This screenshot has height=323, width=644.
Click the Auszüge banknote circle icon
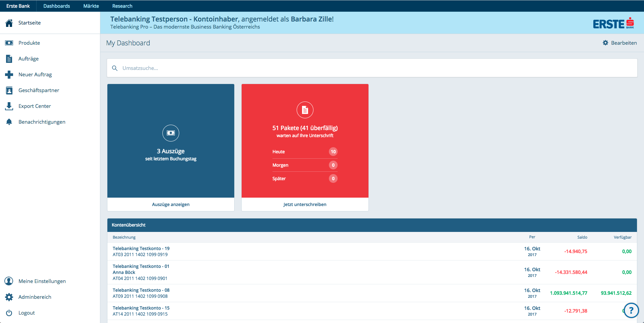coord(171,133)
